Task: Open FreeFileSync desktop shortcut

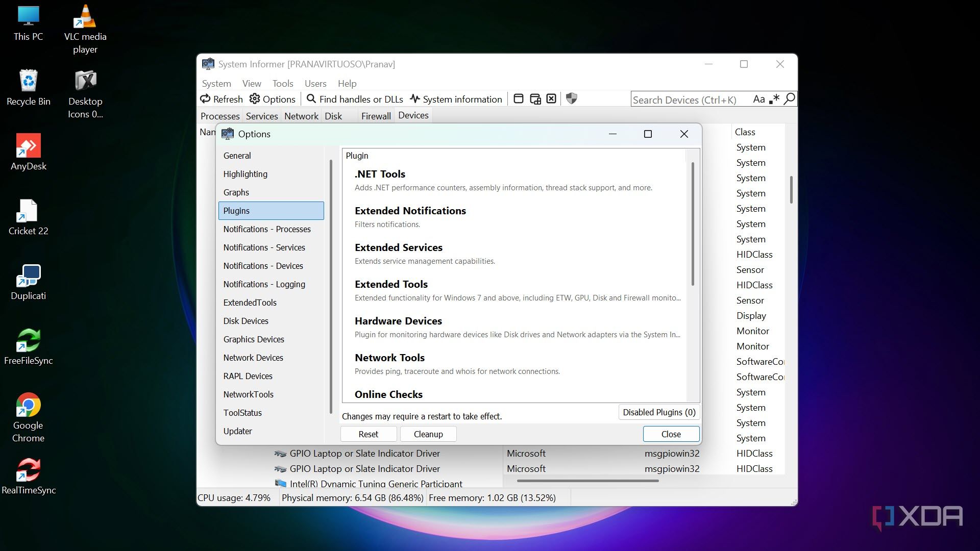Action: (29, 346)
